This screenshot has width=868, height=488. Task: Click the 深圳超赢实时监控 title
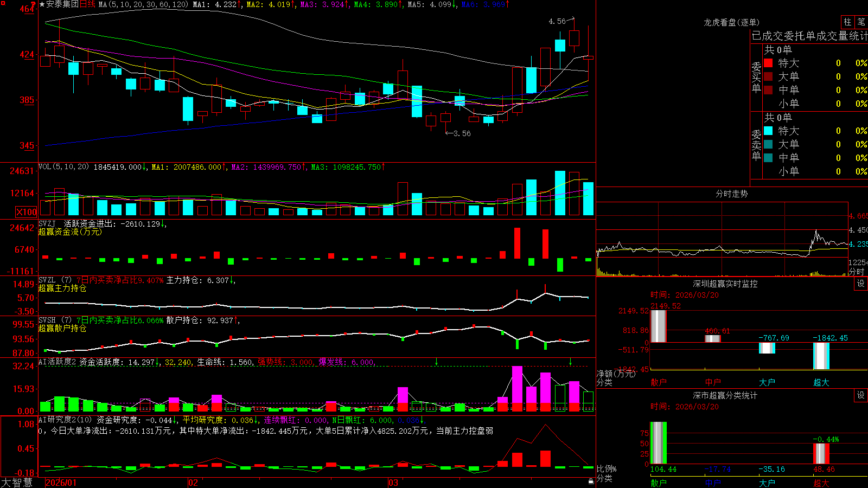click(725, 284)
